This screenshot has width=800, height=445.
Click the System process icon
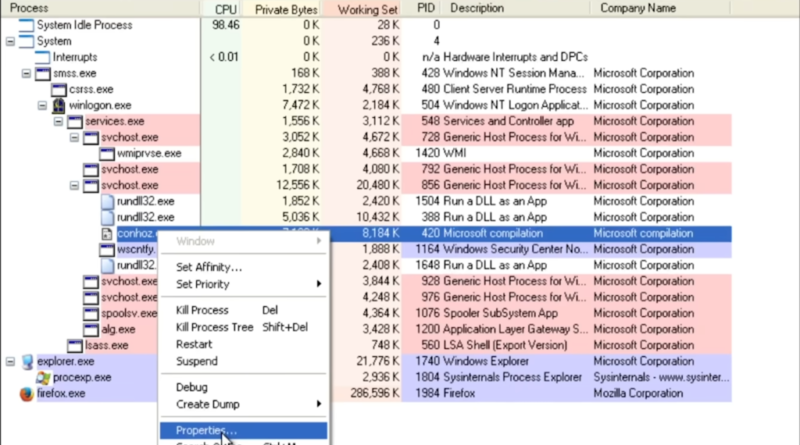click(26, 41)
